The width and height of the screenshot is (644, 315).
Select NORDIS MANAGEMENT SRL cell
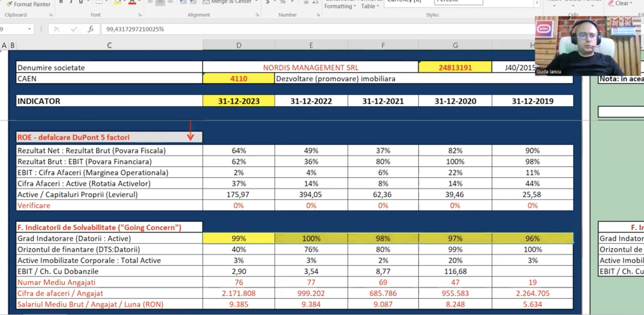click(311, 67)
